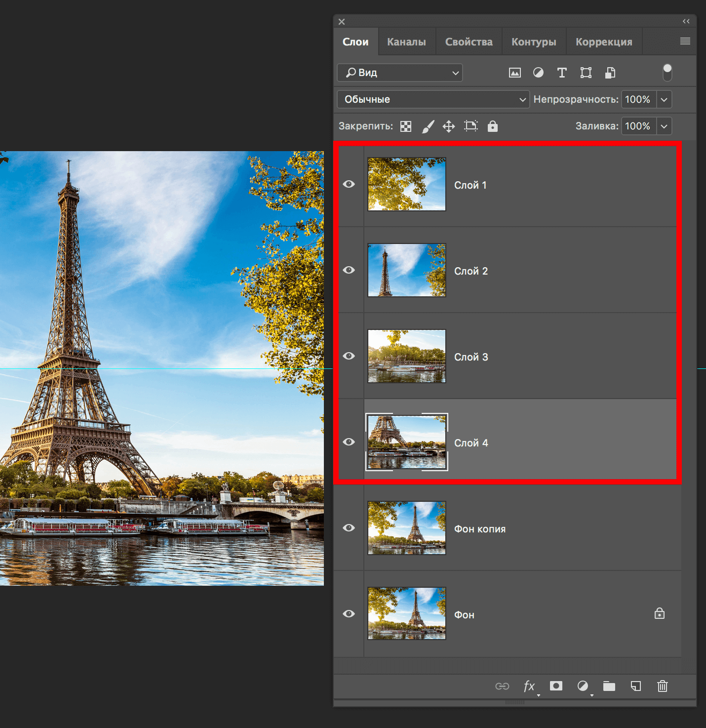Viewport: 706px width, 728px height.
Task: Open the layers panel options menu
Action: 685,41
